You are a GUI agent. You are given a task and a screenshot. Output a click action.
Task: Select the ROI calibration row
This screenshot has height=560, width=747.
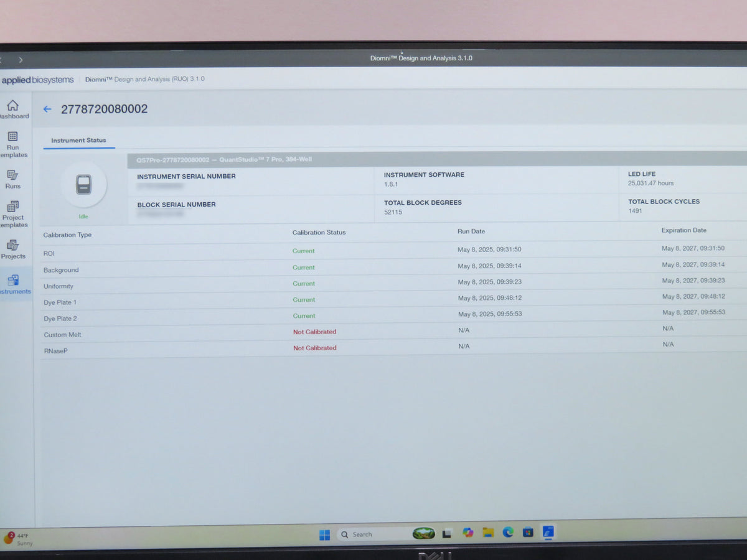click(x=393, y=251)
